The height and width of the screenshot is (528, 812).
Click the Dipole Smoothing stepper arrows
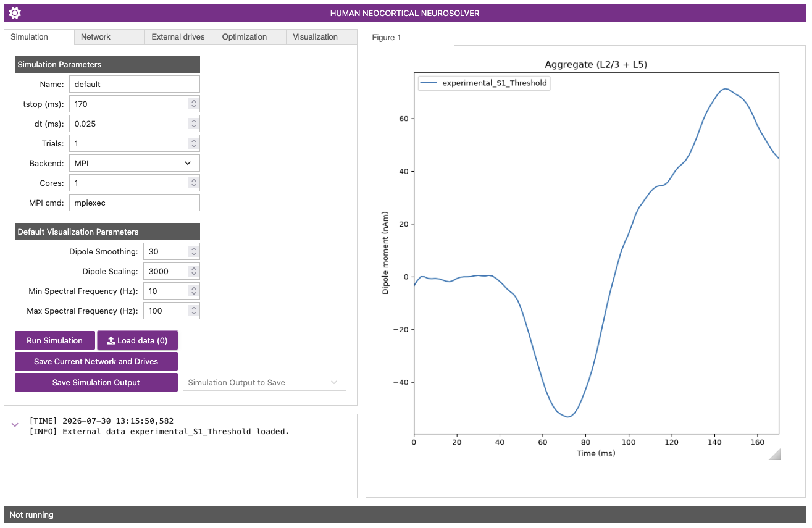(x=194, y=251)
